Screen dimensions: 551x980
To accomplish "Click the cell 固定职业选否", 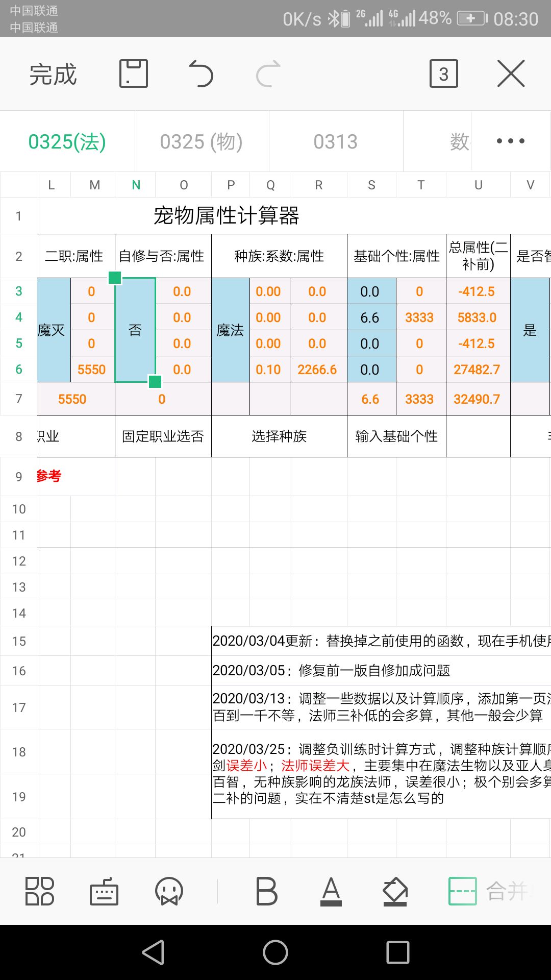I will [163, 436].
